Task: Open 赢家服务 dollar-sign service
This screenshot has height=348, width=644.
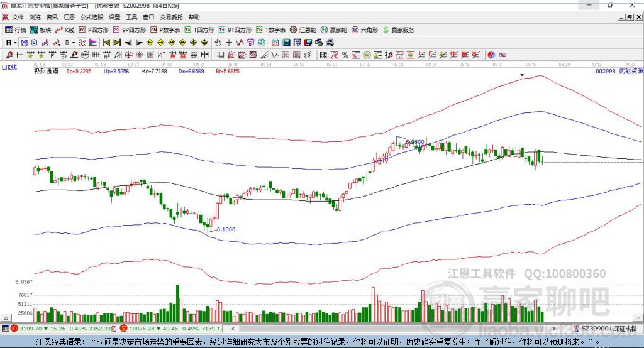Action: (398, 30)
